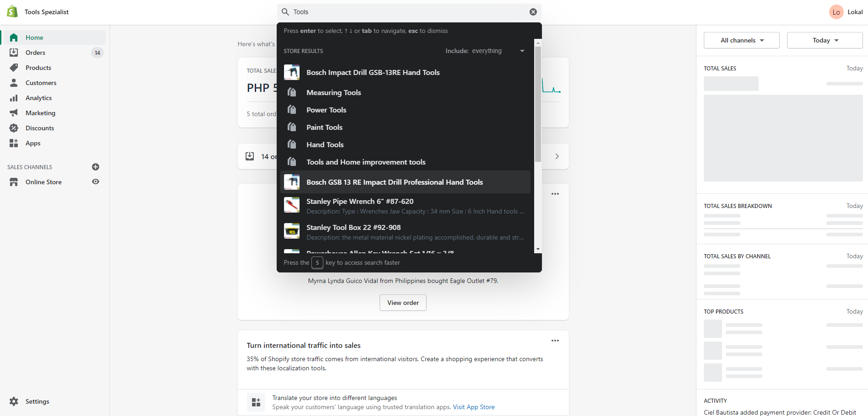
Task: Click the search results scrollbar thumb
Action: (x=538, y=104)
